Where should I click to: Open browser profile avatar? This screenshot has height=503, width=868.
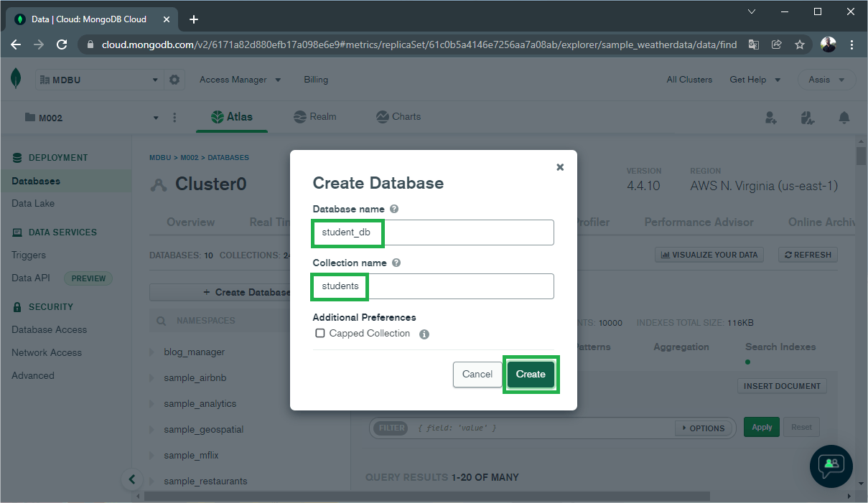[x=829, y=44]
